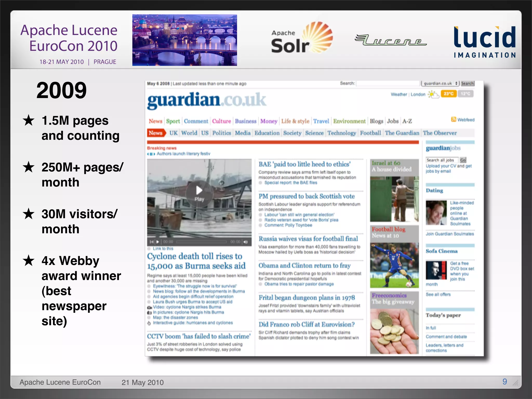Select The Observer subsection
The width and height of the screenshot is (532, 399).
coord(440,133)
